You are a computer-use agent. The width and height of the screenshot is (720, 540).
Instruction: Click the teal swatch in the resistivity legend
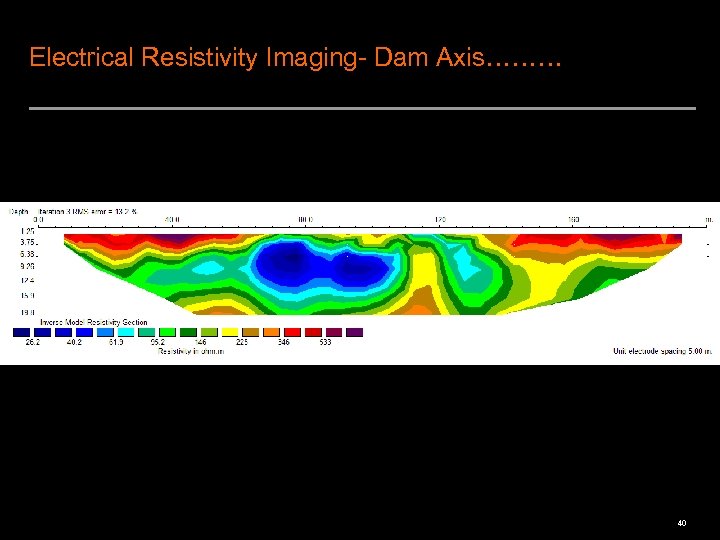147,332
